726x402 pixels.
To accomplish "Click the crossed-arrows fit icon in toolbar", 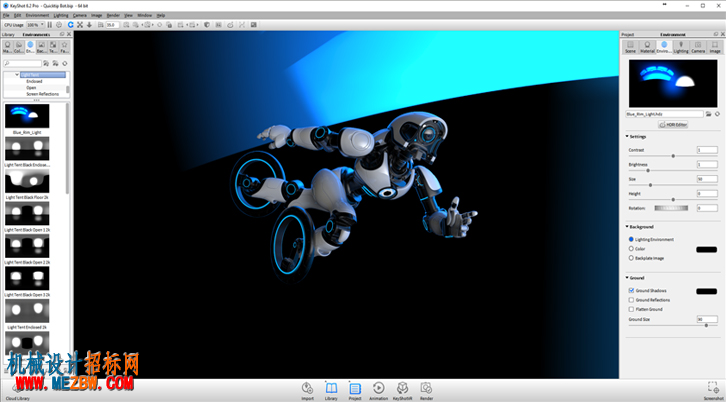I will coord(80,25).
